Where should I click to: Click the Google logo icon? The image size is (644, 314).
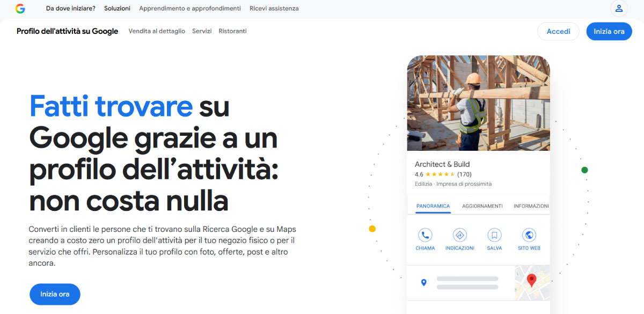(20, 9)
